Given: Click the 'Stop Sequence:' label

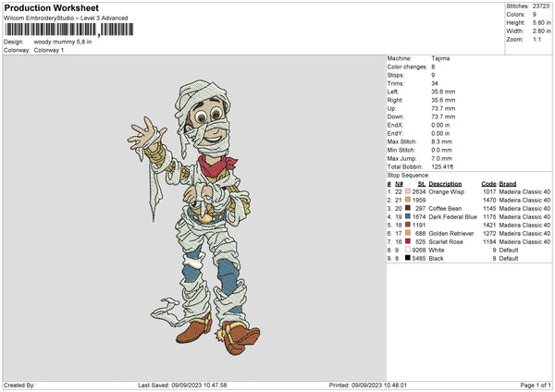Looking at the screenshot, I should (408, 176).
